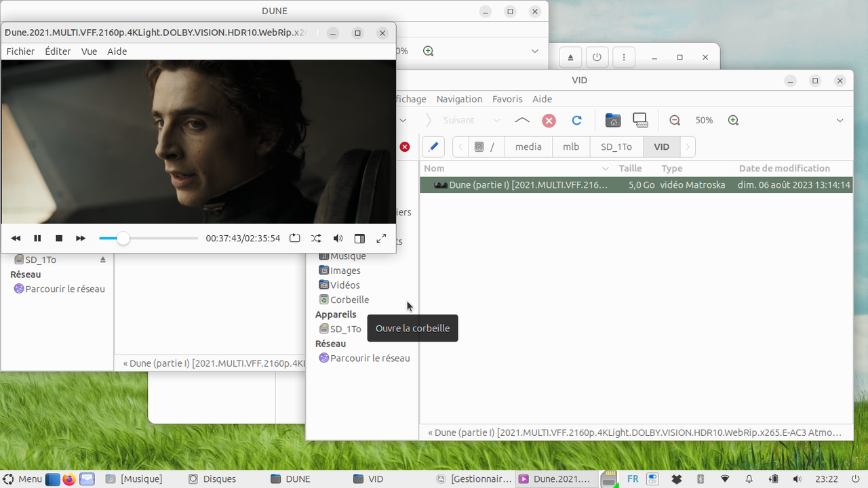Open the Favoris menu in VID window

point(507,99)
